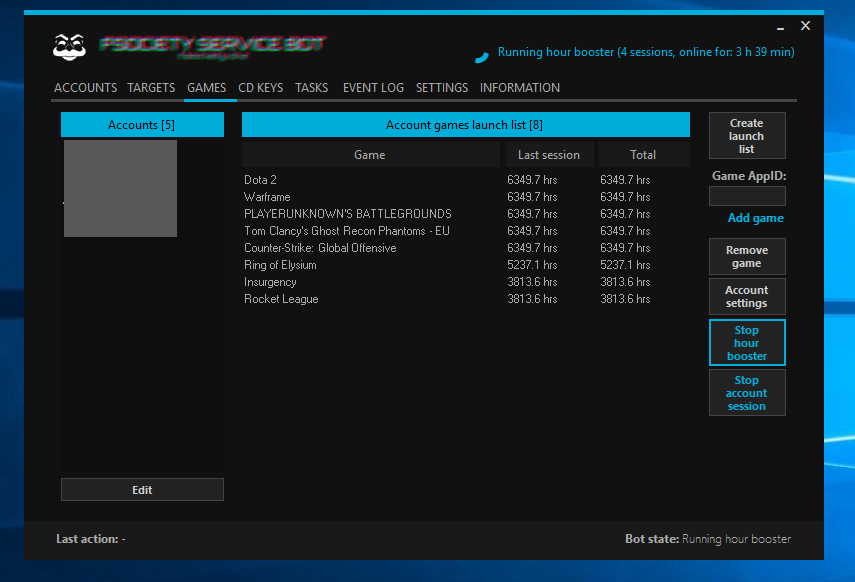Show the INFORMATION tab

pyautogui.click(x=519, y=88)
